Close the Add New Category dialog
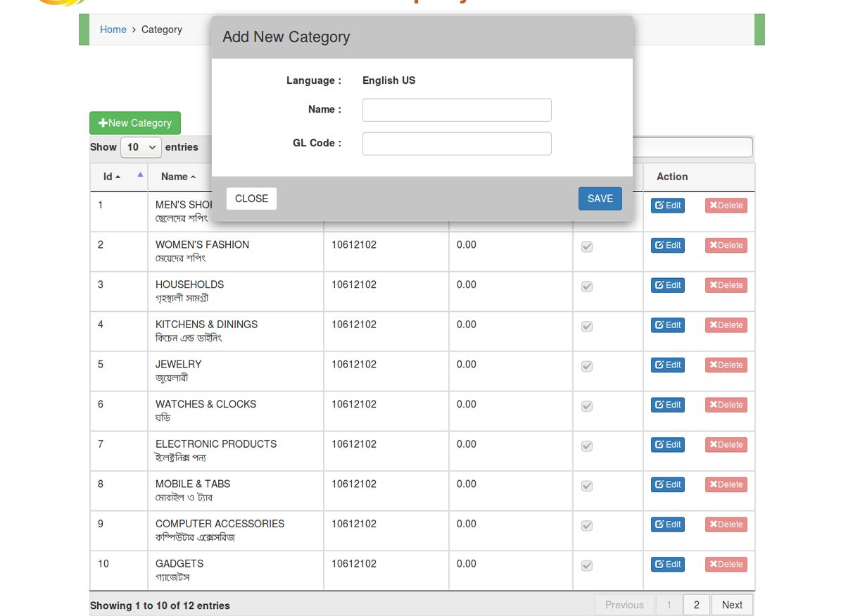The width and height of the screenshot is (853, 616). [251, 199]
